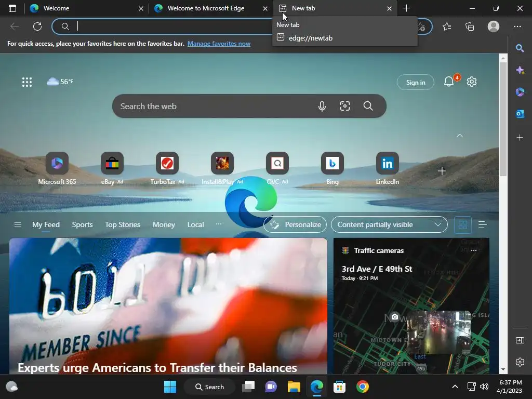Open the sidebar Search icon
The height and width of the screenshot is (399, 532).
[520, 48]
